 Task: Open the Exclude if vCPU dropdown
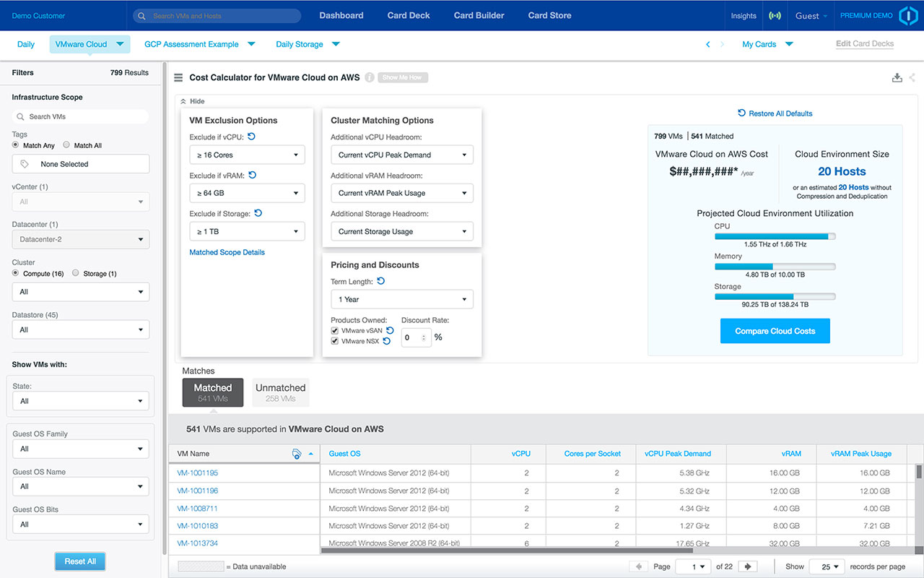[247, 155]
